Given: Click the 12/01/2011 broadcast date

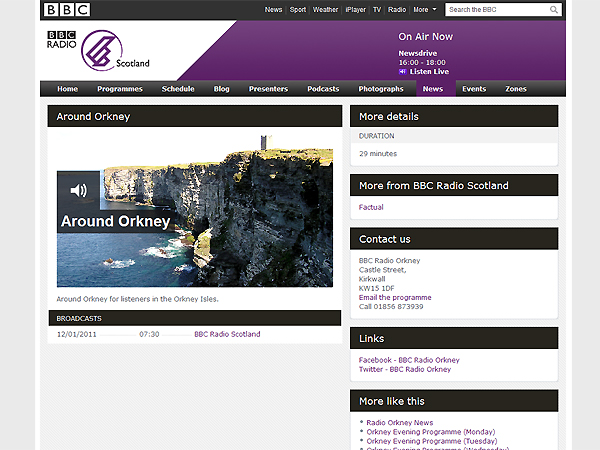Looking at the screenshot, I should click(x=77, y=334).
